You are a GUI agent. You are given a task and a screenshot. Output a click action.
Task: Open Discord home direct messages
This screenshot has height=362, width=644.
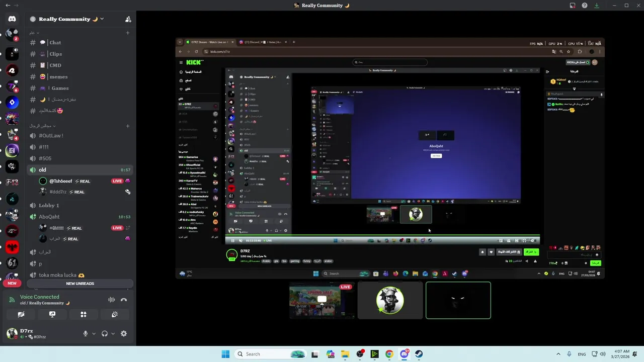tap(12, 19)
